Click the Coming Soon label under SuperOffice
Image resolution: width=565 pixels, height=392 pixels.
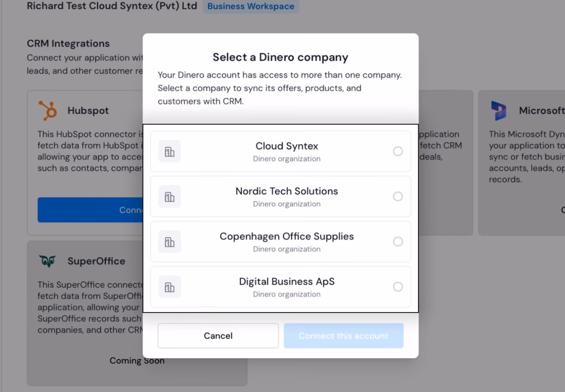click(137, 361)
